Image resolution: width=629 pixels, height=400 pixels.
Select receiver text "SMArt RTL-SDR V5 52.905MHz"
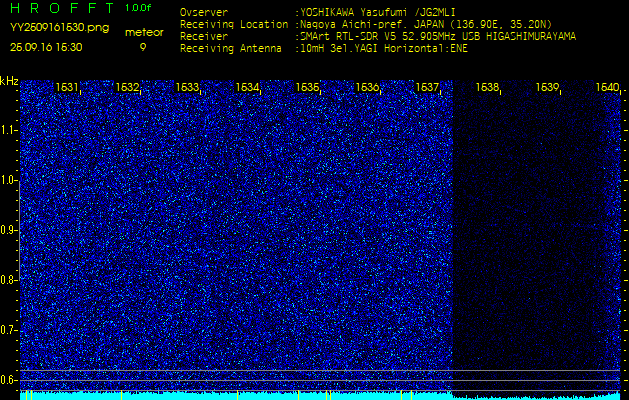(x=378, y=37)
